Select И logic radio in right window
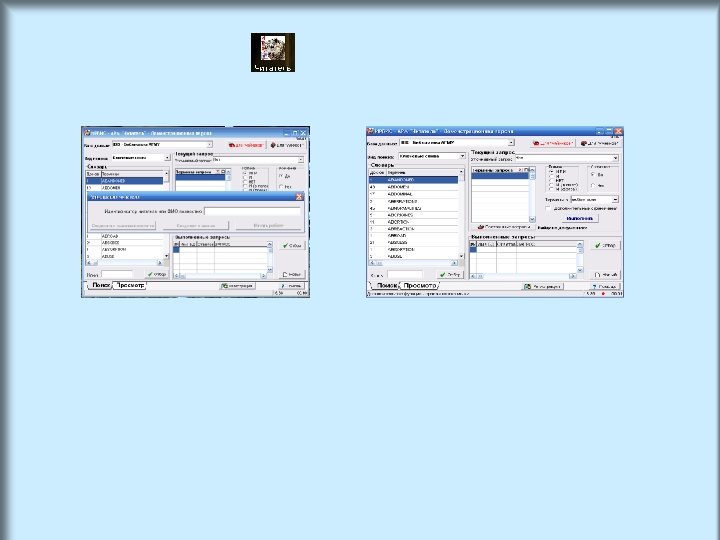 point(551,176)
